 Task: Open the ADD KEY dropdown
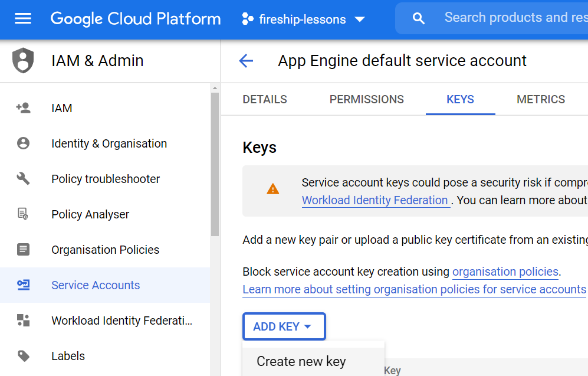(x=284, y=326)
